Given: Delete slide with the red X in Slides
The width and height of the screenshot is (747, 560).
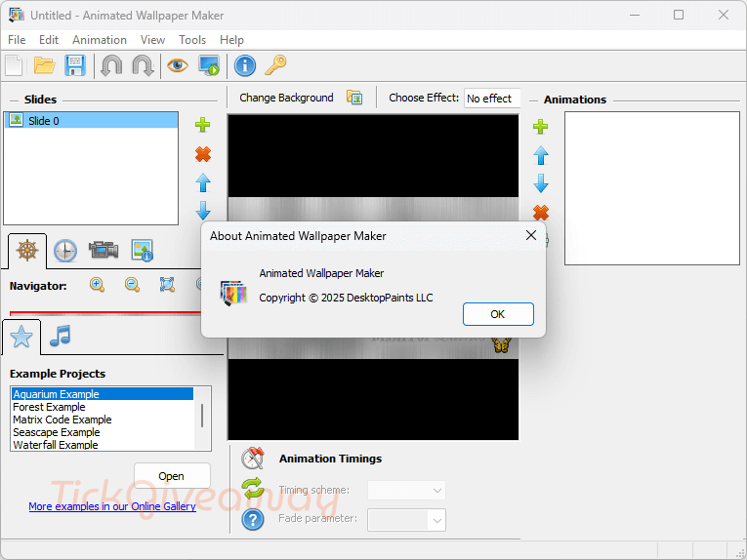Looking at the screenshot, I should pyautogui.click(x=203, y=154).
